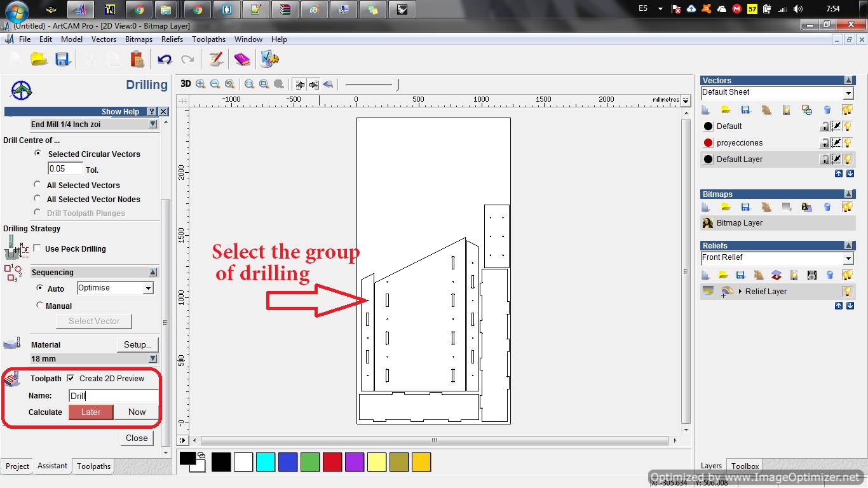Screen dimensions: 868x488
Task: Expand the Relief Layer arrow
Action: [x=740, y=292]
